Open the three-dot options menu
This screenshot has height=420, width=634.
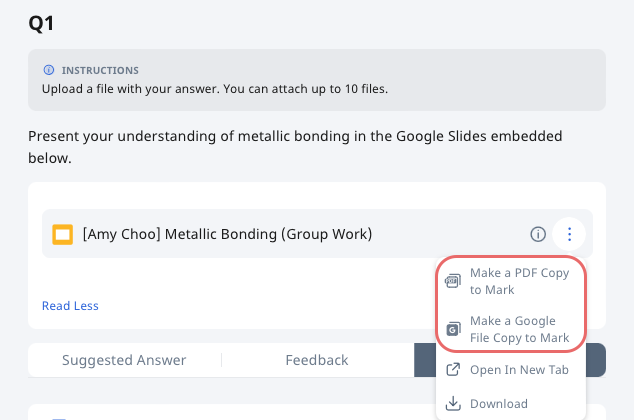pyautogui.click(x=569, y=234)
